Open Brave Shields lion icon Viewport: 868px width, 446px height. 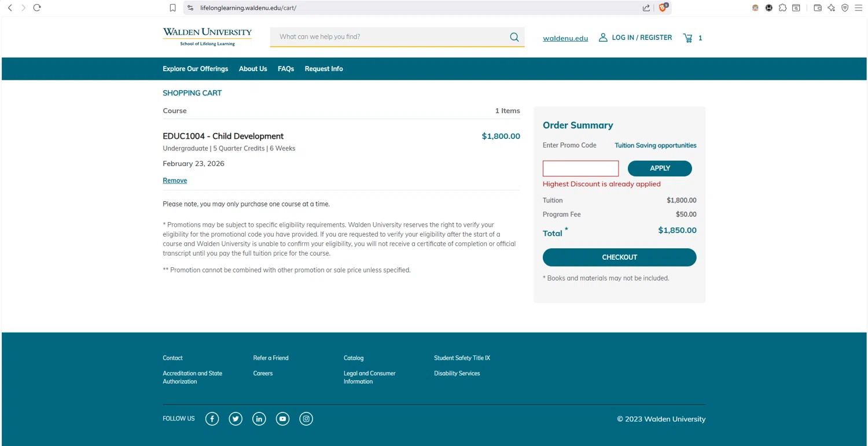point(663,8)
